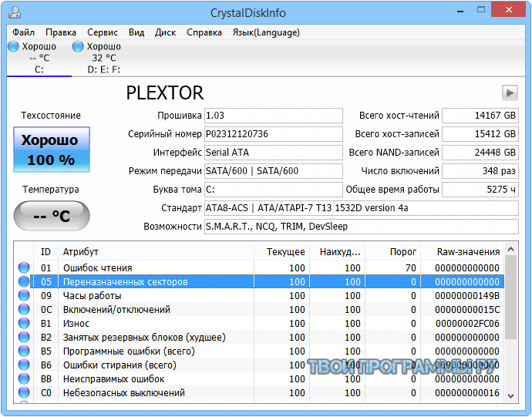The image size is (532, 417).
Task: Open the Файл menu
Action: point(23,32)
